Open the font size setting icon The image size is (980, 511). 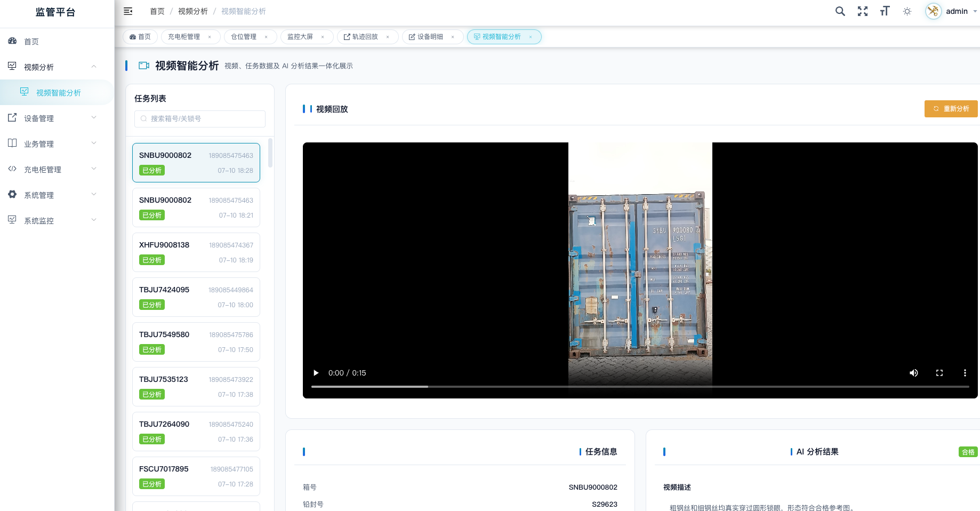point(885,11)
